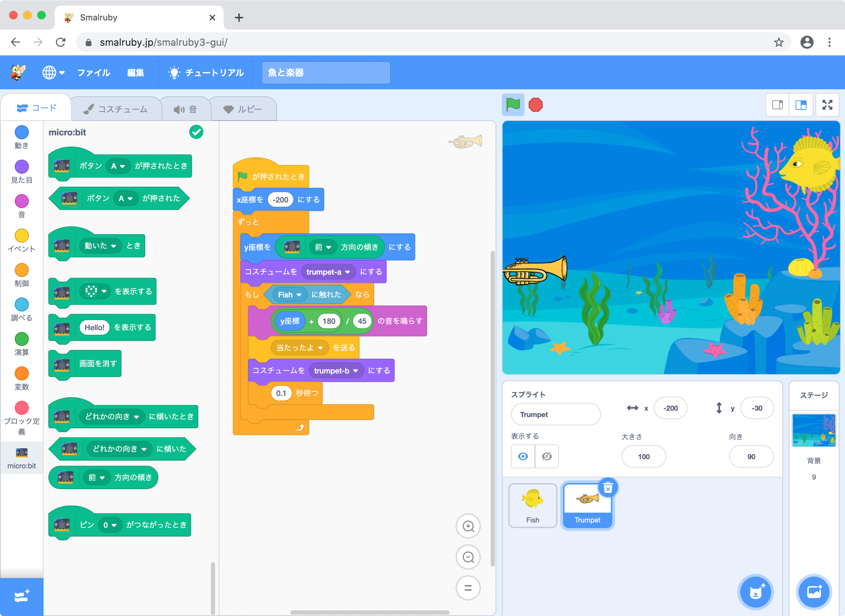Switch to the コード tab

coord(36,108)
